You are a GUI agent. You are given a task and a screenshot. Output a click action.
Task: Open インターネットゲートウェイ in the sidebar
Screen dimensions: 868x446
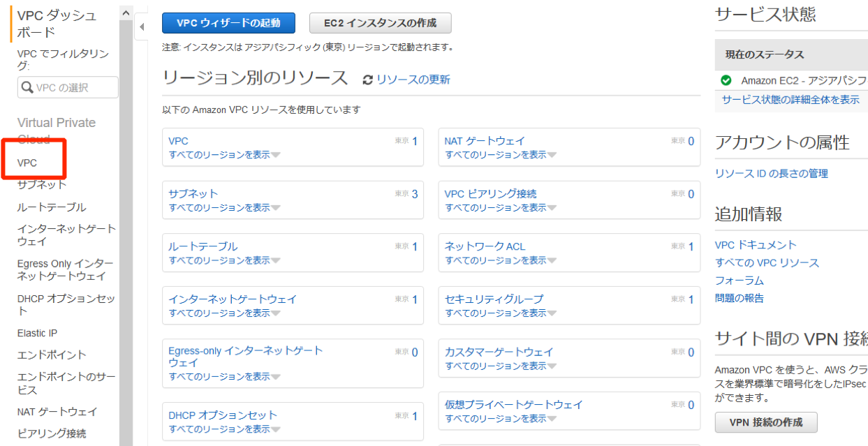[67, 235]
